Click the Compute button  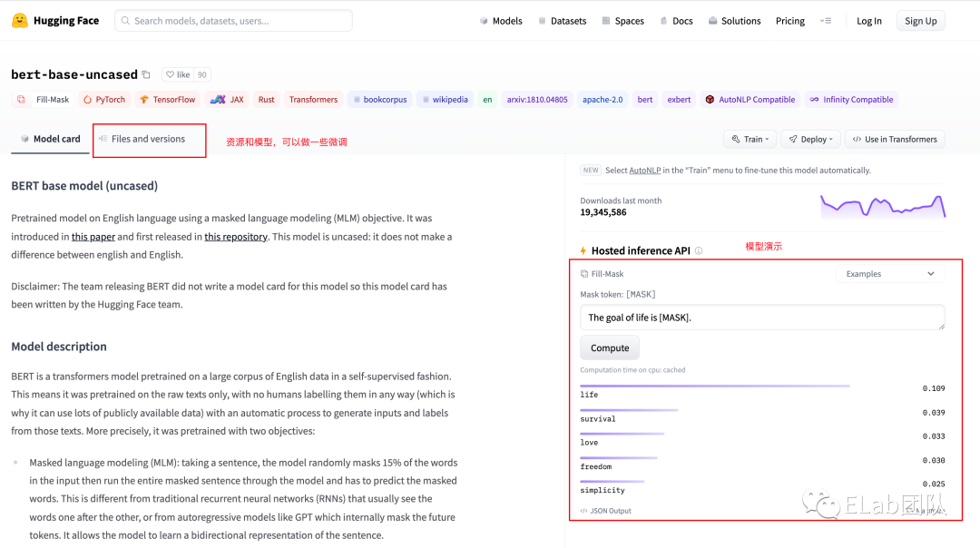[610, 348]
